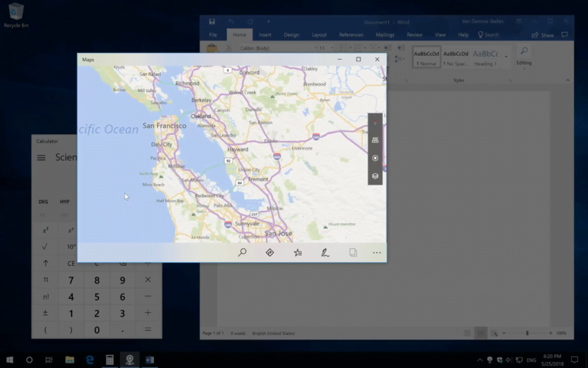Adjust the Word zoom slider
Viewport: 588px width, 368px height.
coord(528,333)
